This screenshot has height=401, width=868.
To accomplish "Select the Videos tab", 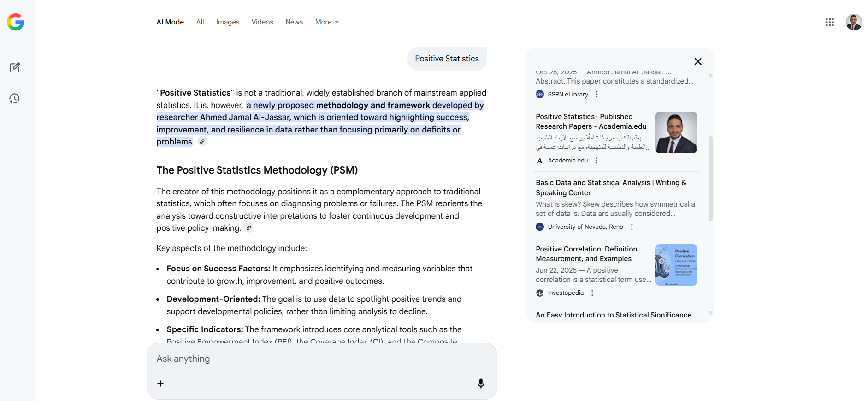I will pos(262,22).
